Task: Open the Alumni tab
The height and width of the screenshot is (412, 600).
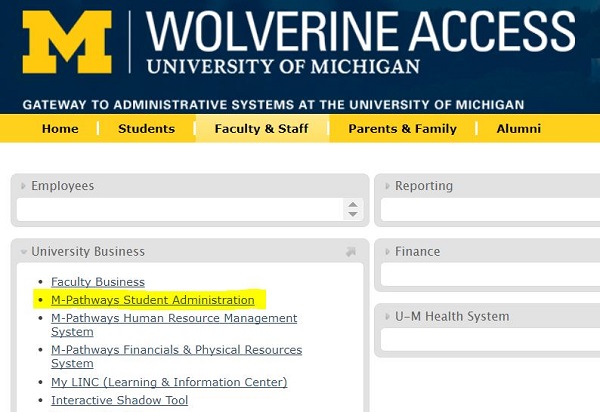Action: (x=518, y=129)
